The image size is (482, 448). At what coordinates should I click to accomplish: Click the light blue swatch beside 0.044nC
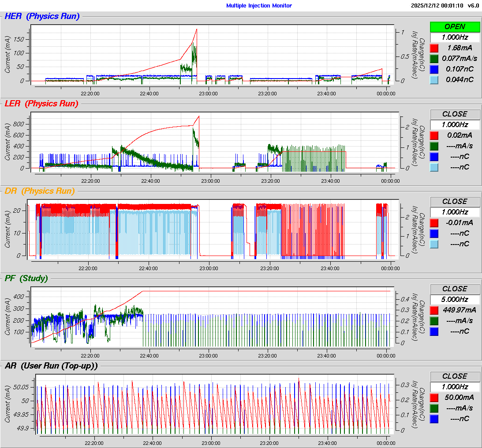pos(434,79)
